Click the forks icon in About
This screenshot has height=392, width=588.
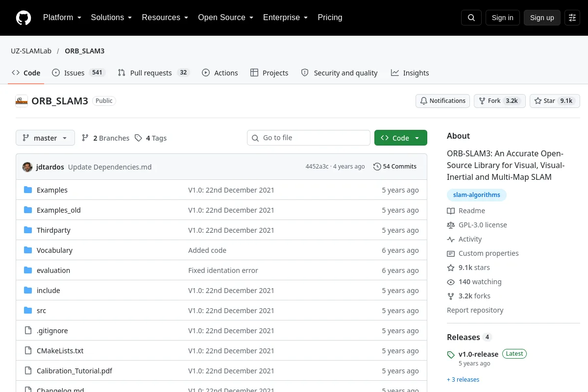click(451, 296)
